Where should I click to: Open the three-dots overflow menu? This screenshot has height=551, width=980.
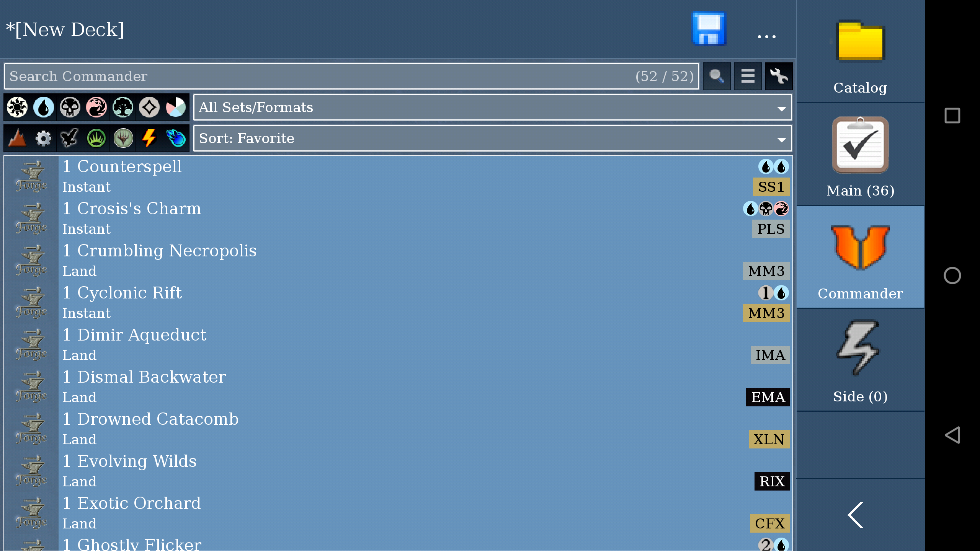766,36
